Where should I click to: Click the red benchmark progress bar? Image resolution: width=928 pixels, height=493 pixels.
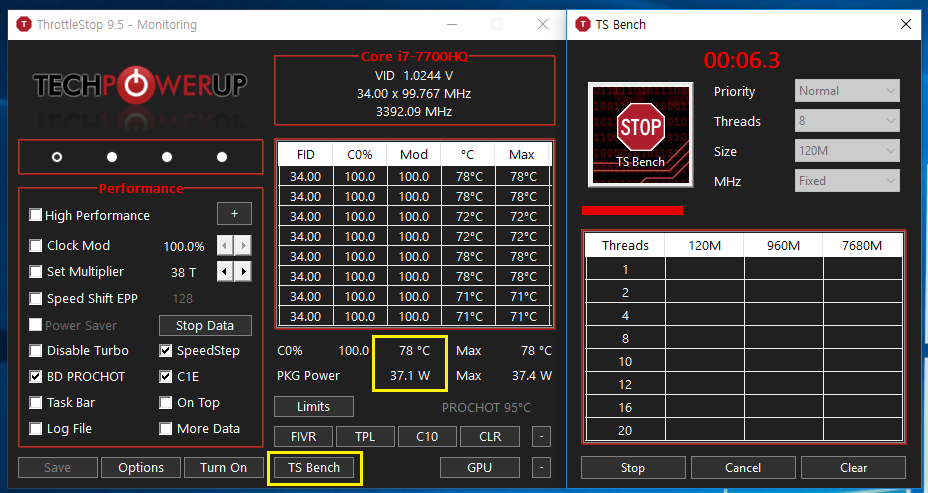[632, 210]
